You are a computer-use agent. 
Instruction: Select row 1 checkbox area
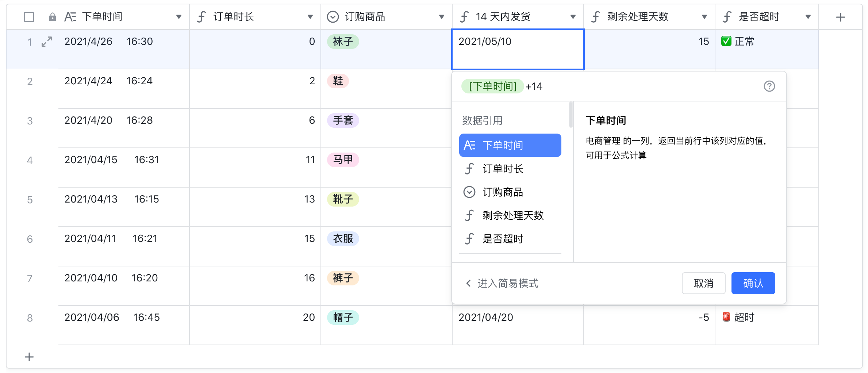[x=28, y=42]
